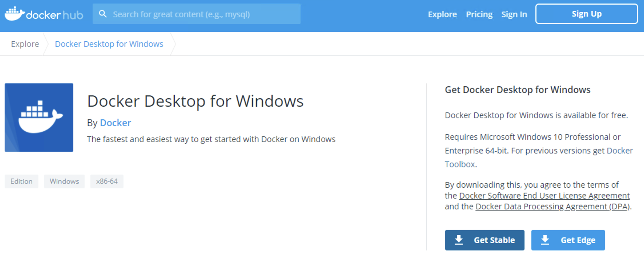Open the Docker publisher link
The image size is (644, 263).
[x=115, y=123]
